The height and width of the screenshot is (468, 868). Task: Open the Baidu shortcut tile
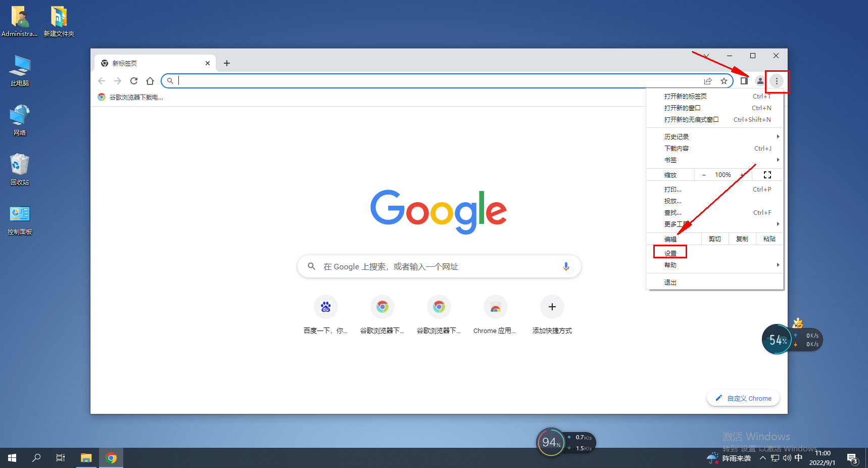[x=326, y=307]
